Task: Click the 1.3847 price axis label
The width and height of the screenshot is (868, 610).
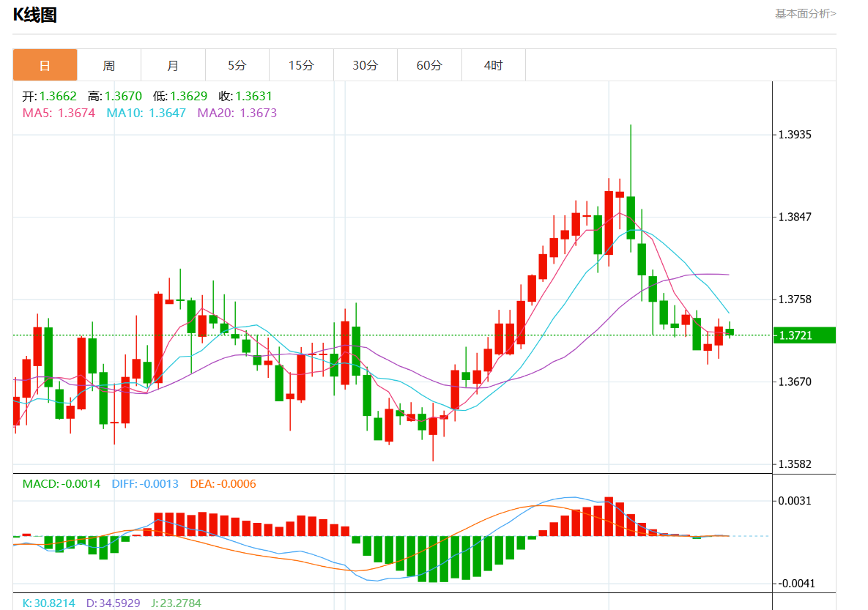Action: click(795, 217)
